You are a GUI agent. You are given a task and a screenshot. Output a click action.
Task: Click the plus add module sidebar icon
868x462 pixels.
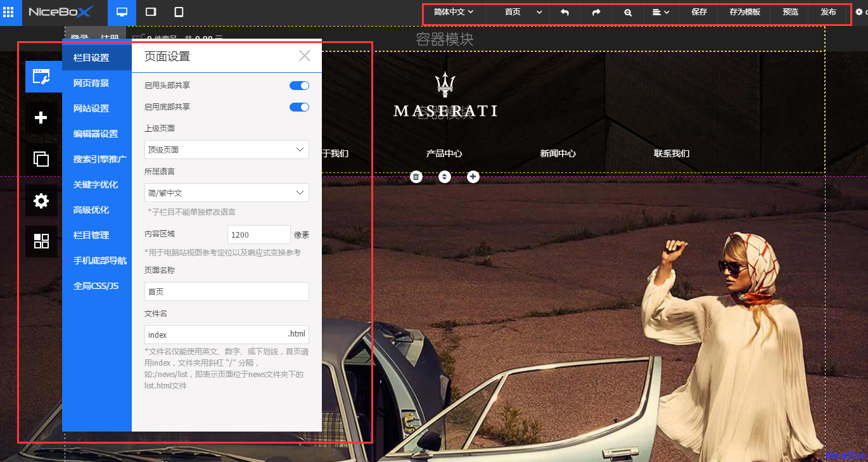[41, 118]
